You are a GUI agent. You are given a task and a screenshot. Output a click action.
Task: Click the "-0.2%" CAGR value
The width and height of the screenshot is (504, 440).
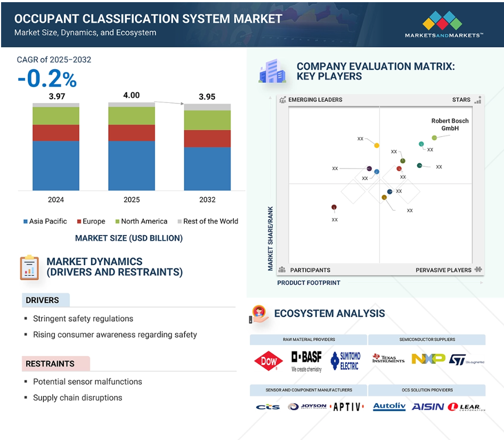[47, 78]
